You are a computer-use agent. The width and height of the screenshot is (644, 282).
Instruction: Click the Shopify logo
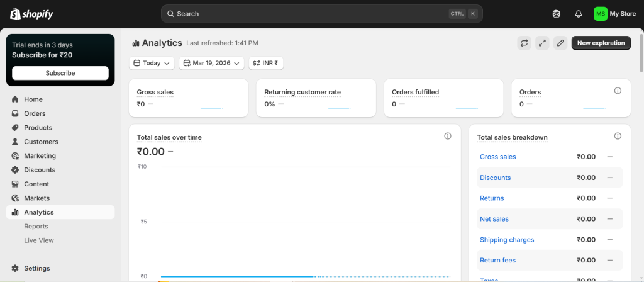click(31, 14)
